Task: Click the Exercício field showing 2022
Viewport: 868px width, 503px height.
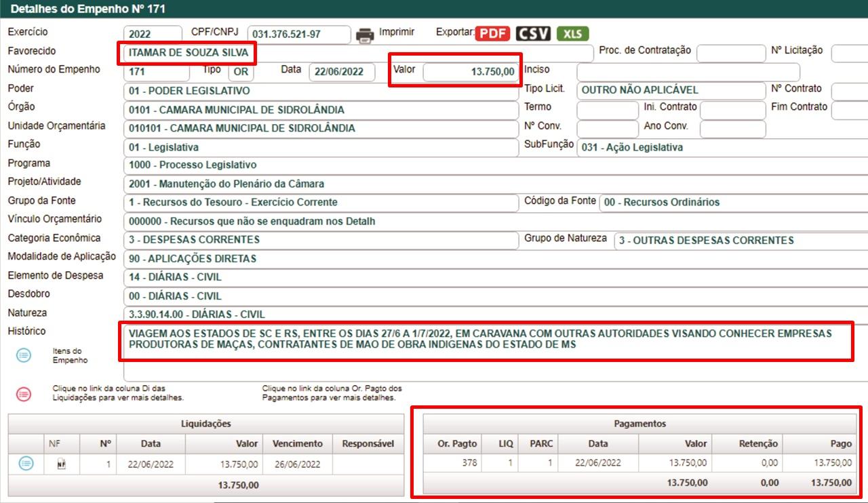Action: [x=153, y=35]
